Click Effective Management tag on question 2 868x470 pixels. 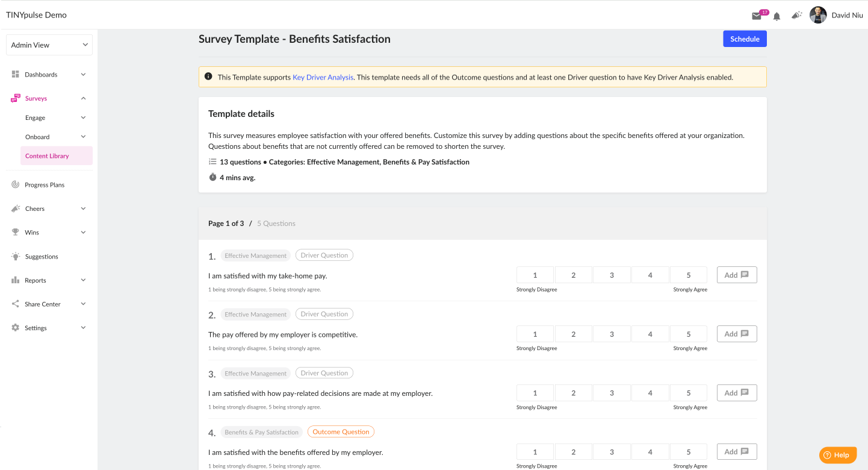(x=255, y=315)
